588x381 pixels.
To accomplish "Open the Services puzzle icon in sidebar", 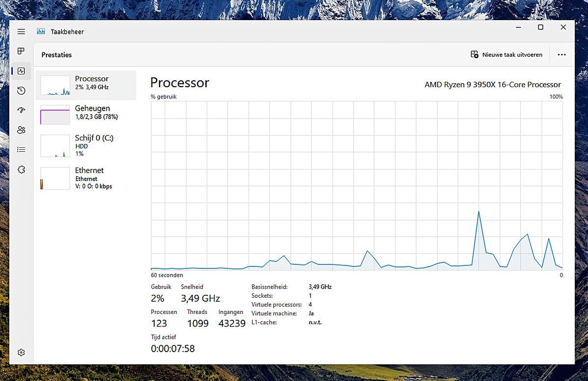I will (21, 169).
